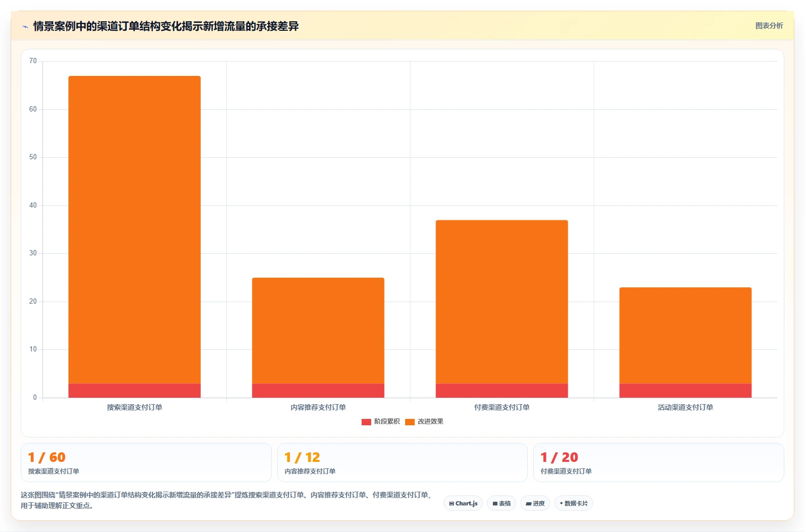Click the 数据卡片 tag pill
This screenshot has width=805, height=532.
(x=573, y=503)
